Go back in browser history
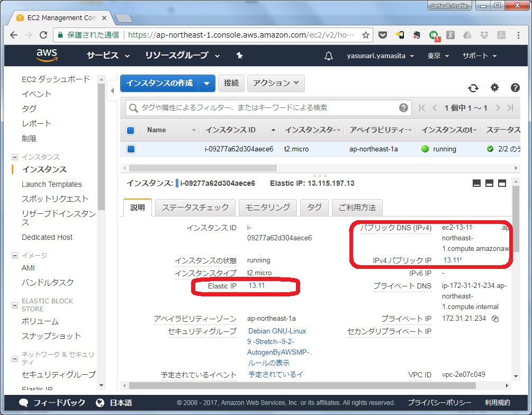The image size is (532, 415). [x=14, y=35]
